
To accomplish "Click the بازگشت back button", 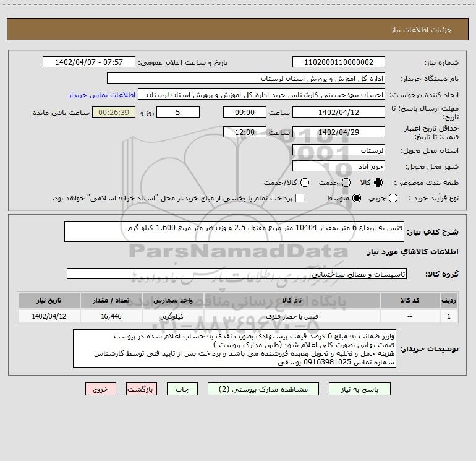I will click(x=142, y=389).
